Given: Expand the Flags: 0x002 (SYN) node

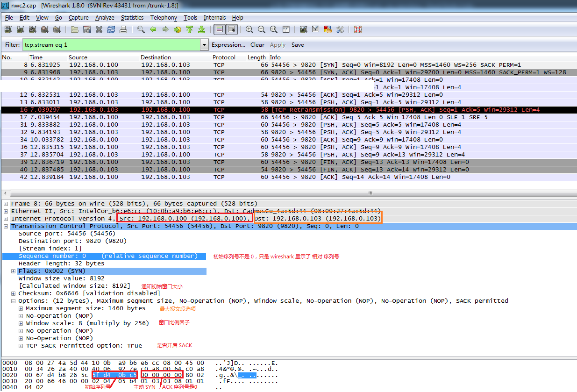Looking at the screenshot, I should 13,271.
